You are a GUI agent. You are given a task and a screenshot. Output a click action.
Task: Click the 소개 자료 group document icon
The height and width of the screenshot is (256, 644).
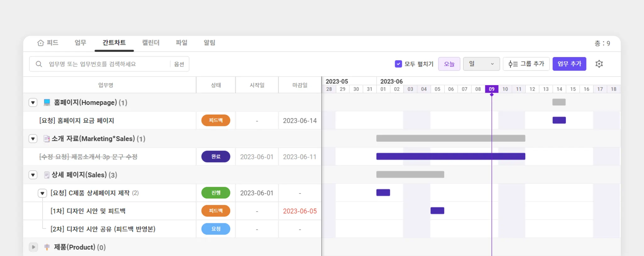(47, 139)
